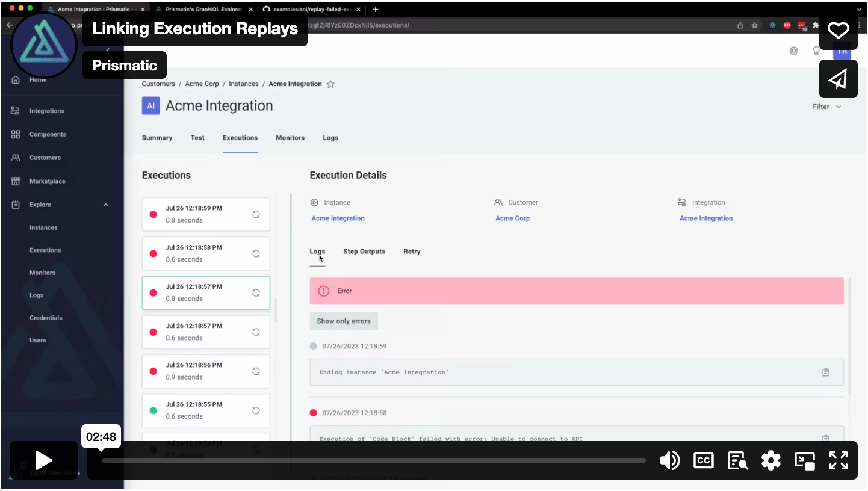868x491 pixels.
Task: Open the Retry tab
Action: 412,252
